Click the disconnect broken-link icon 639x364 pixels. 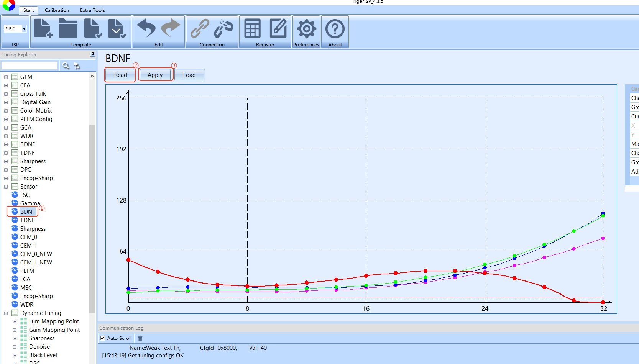tap(223, 29)
